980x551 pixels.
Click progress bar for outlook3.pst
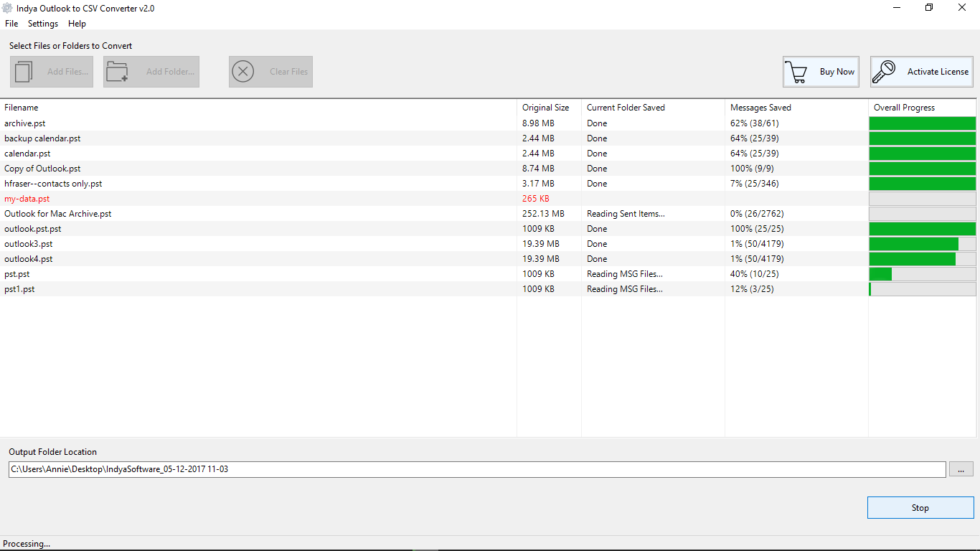pos(923,244)
